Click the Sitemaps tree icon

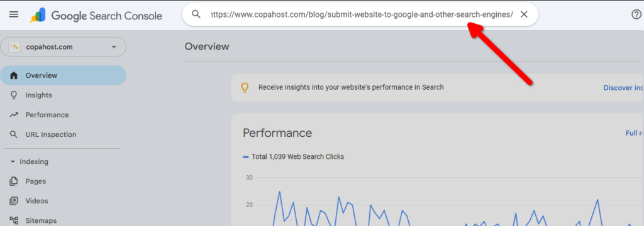coord(14,221)
